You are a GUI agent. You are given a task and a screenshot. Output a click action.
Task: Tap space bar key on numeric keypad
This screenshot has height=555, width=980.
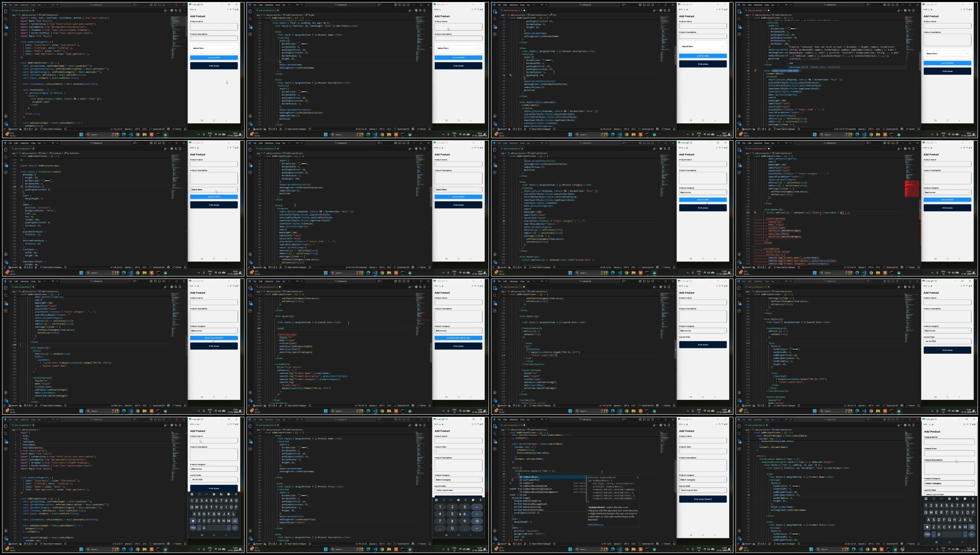[477, 514]
